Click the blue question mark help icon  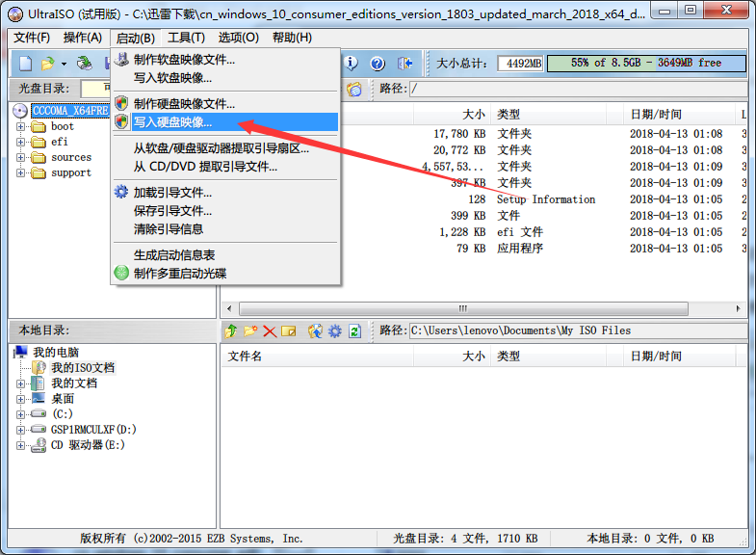click(x=378, y=64)
